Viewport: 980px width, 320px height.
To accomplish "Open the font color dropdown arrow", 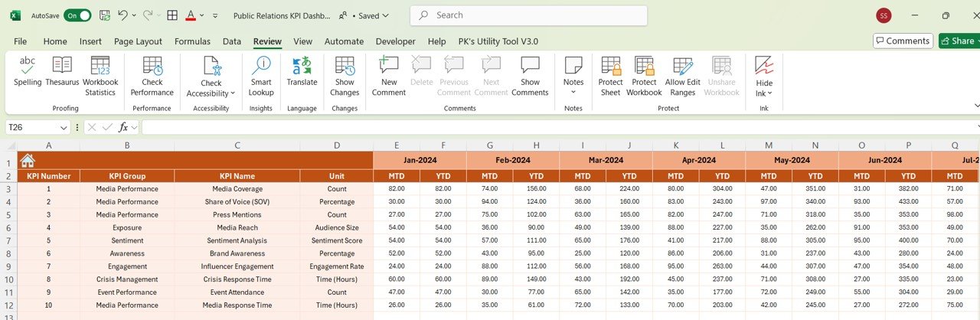I will pos(202,15).
